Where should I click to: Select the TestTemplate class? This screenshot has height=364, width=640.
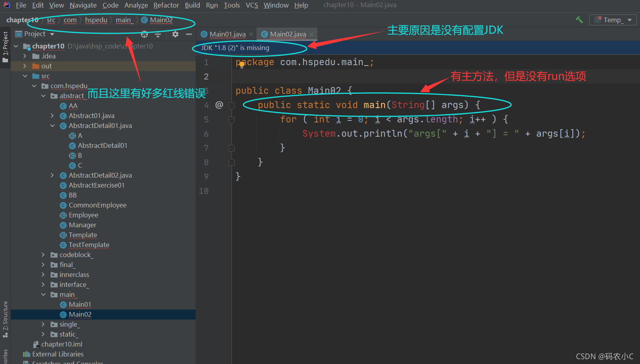click(x=89, y=245)
